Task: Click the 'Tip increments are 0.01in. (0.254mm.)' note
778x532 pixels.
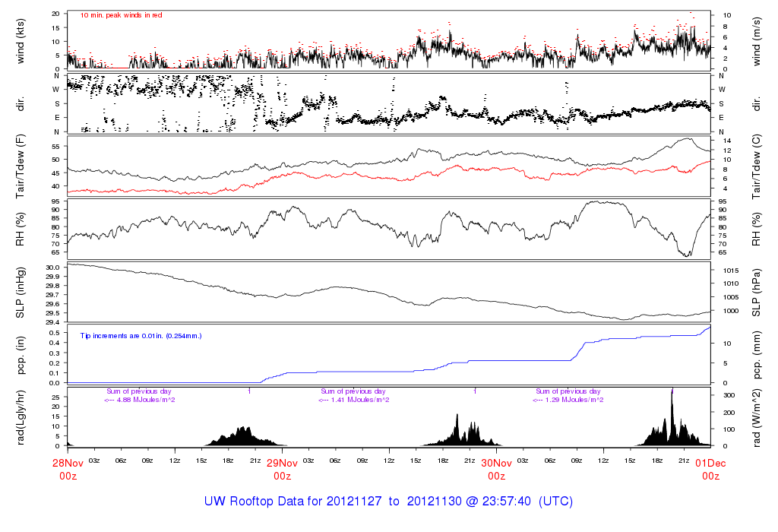Action: click(141, 336)
